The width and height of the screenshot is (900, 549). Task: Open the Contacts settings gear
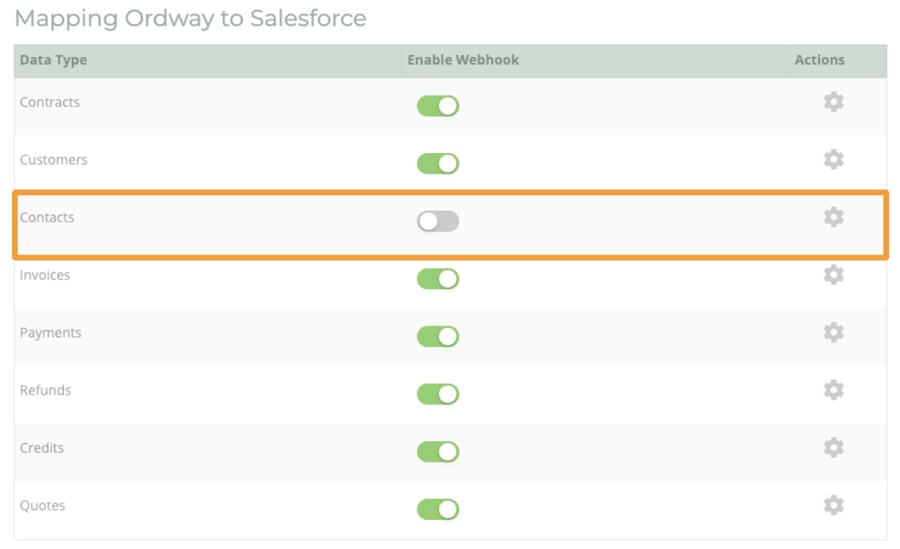pos(833,217)
